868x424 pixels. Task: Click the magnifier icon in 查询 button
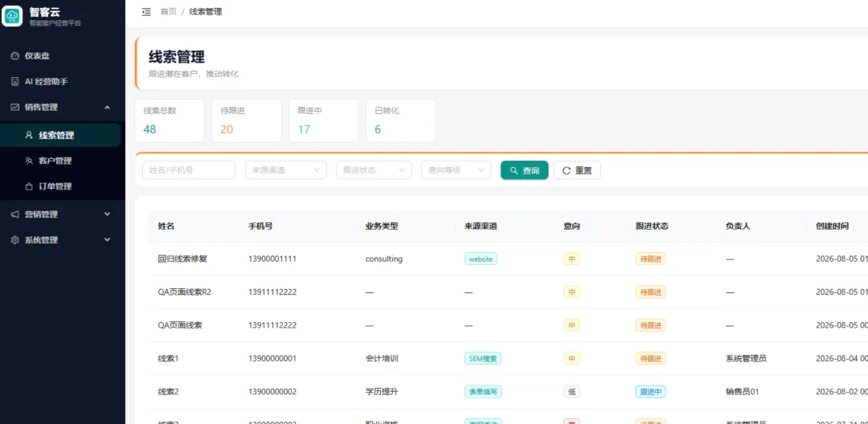tap(514, 170)
